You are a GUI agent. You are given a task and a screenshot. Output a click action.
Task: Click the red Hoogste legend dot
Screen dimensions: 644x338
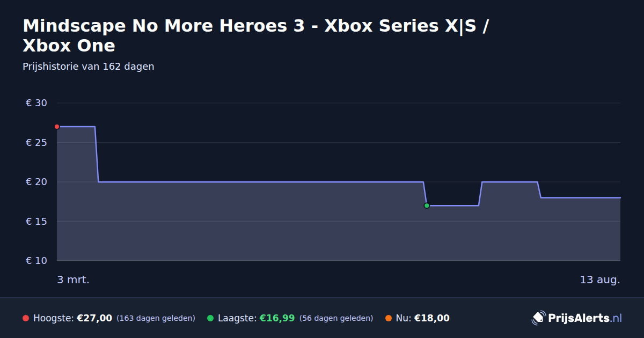26,318
